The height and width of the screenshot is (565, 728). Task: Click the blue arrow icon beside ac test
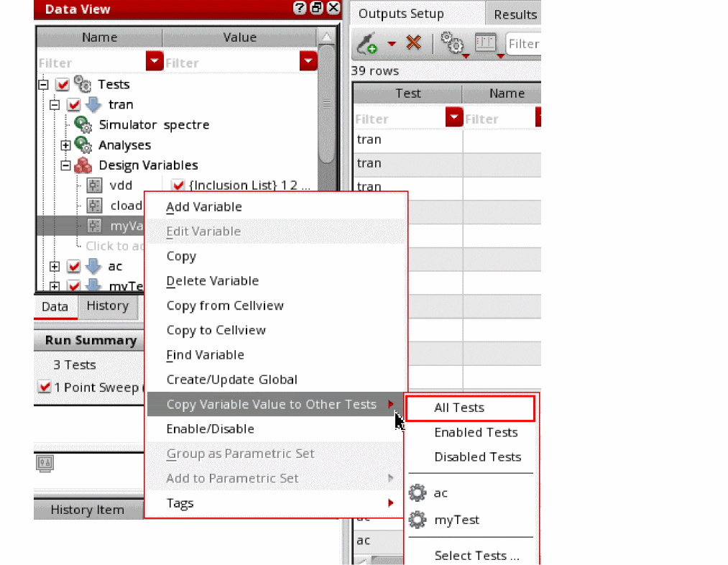[93, 266]
